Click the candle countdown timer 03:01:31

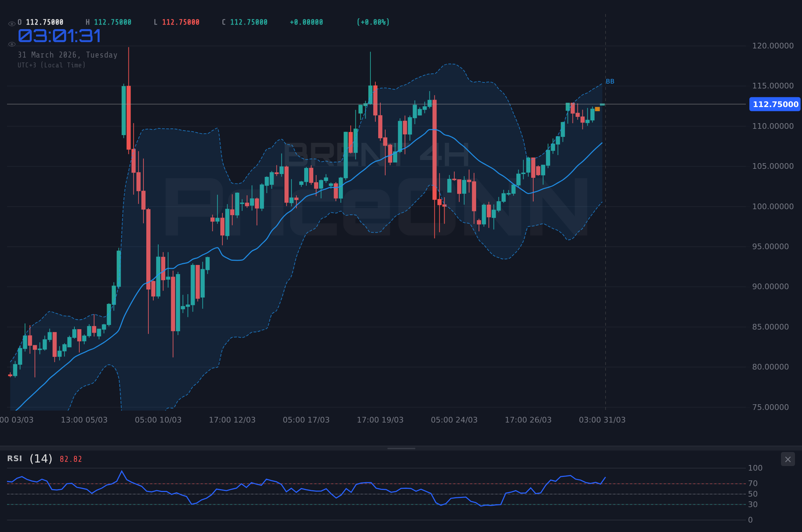(x=60, y=35)
